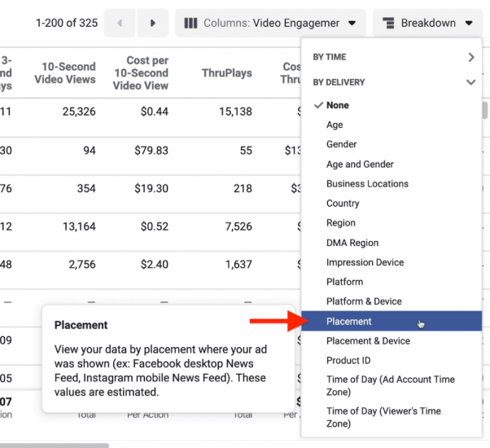Open the Breakdown dropdown

pyautogui.click(x=427, y=23)
